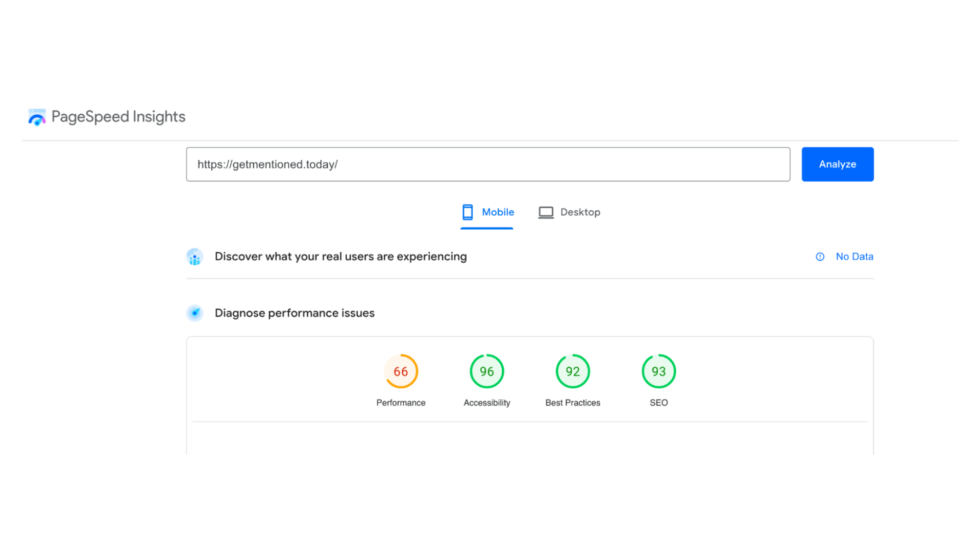This screenshot has width=980, height=551.
Task: Focus the URL input field
Action: [x=488, y=164]
